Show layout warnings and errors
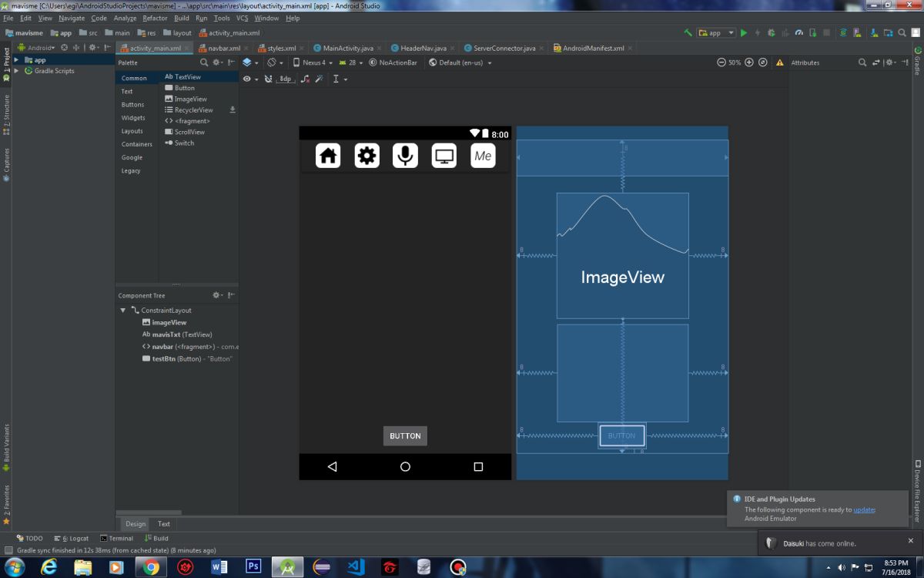Image resolution: width=924 pixels, height=578 pixels. click(779, 62)
